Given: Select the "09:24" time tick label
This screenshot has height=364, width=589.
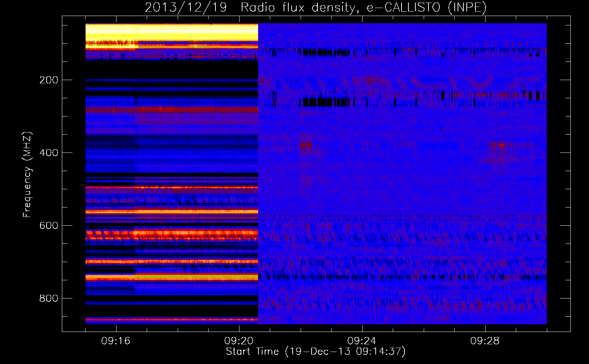Looking at the screenshot, I should [x=362, y=341].
